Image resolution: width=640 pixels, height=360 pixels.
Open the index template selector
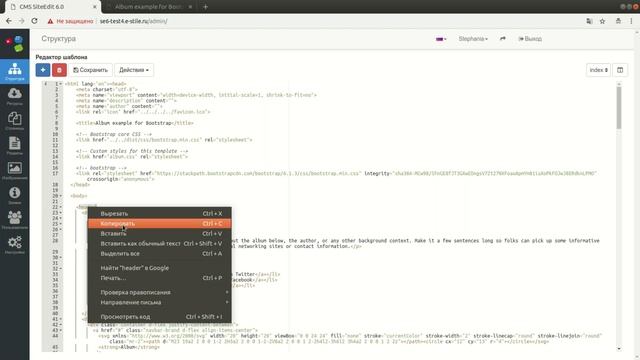click(598, 70)
